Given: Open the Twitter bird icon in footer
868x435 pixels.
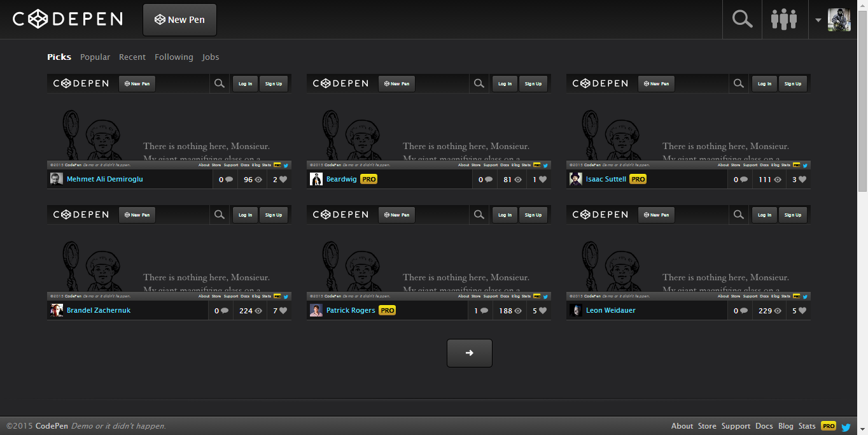Looking at the screenshot, I should coord(846,427).
